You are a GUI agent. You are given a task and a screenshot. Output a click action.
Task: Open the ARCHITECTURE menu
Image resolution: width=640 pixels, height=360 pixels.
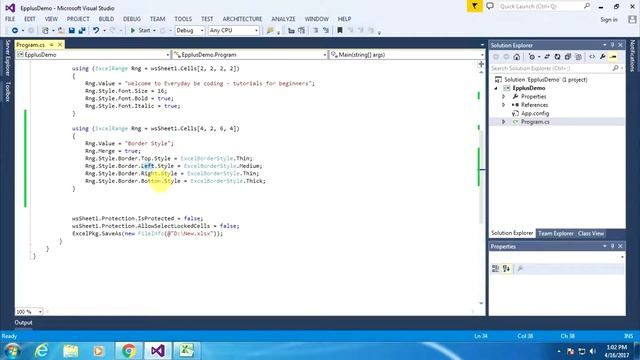pos(242,19)
